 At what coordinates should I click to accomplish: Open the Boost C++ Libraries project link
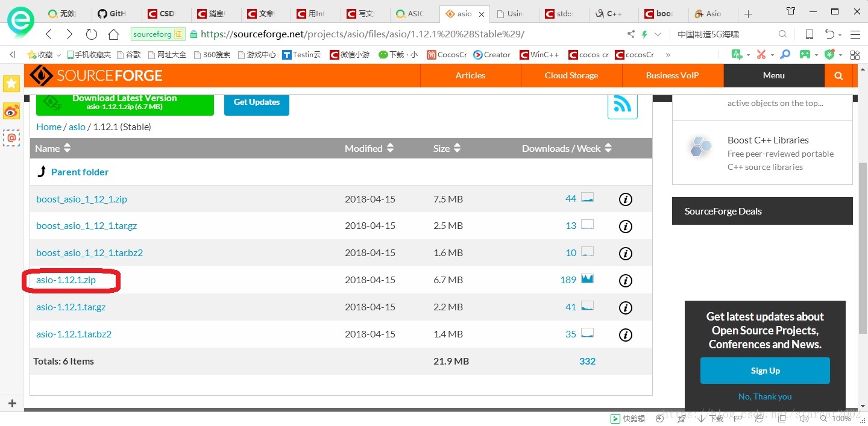pos(768,140)
